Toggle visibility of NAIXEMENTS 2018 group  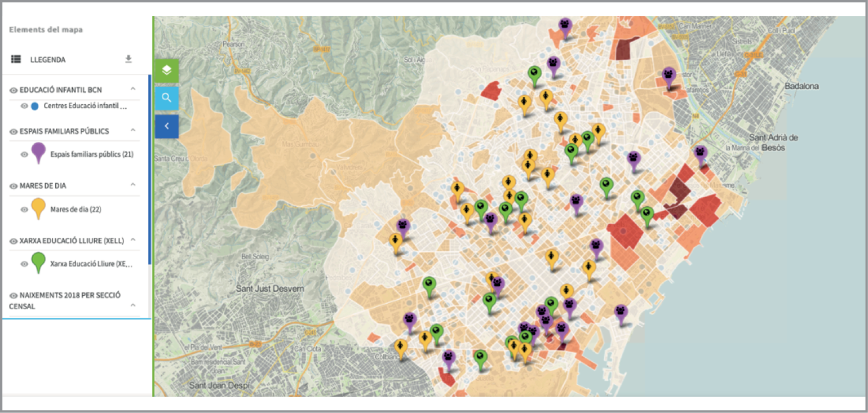[14, 295]
